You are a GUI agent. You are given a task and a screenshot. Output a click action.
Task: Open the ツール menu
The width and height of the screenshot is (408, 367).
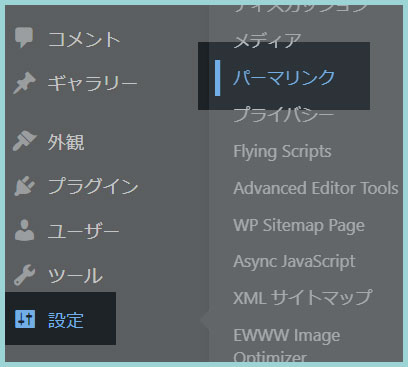(x=75, y=276)
